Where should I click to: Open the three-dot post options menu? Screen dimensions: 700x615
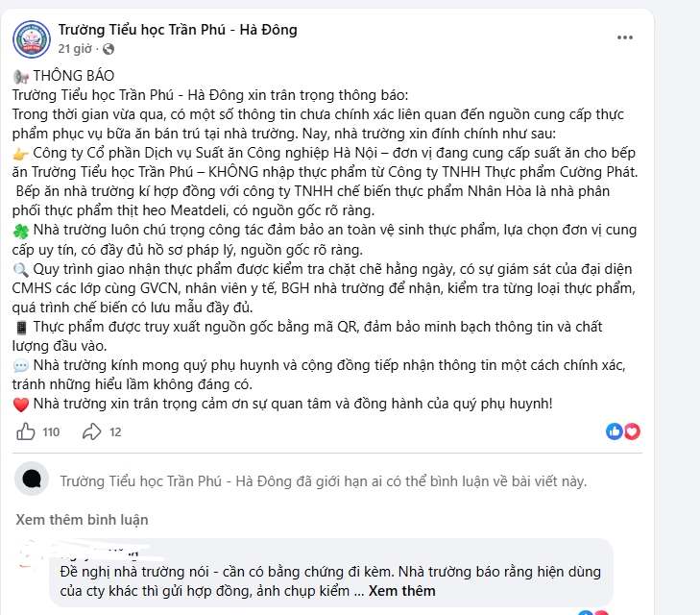(x=625, y=38)
